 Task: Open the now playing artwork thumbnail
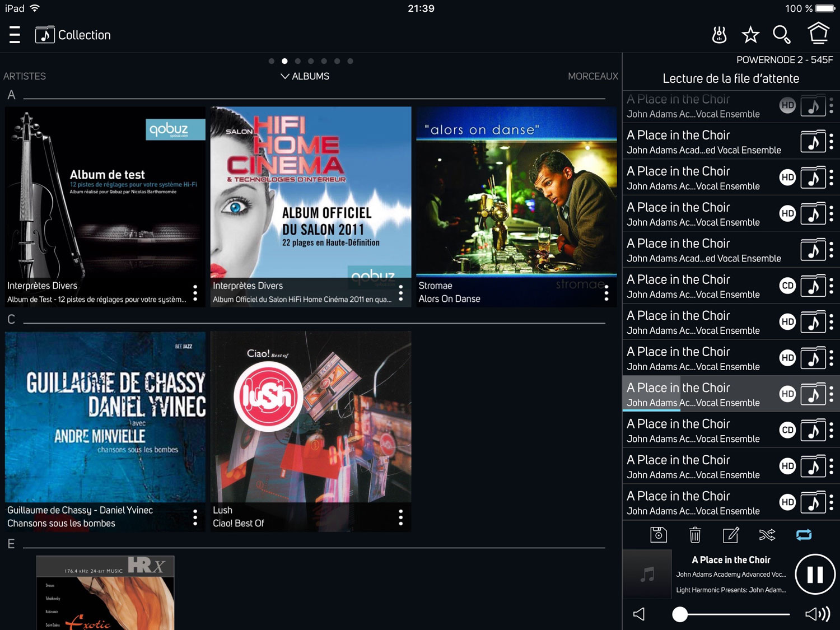coord(647,574)
